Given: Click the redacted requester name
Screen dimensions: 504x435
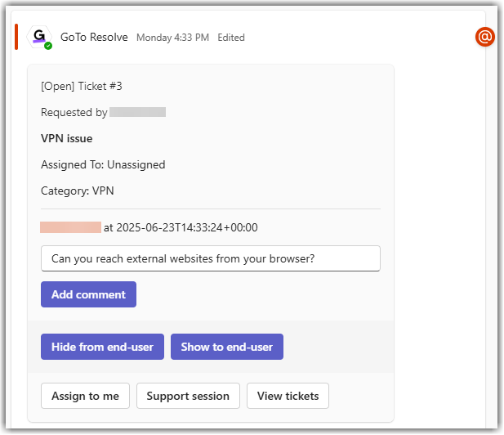Looking at the screenshot, I should click(137, 112).
